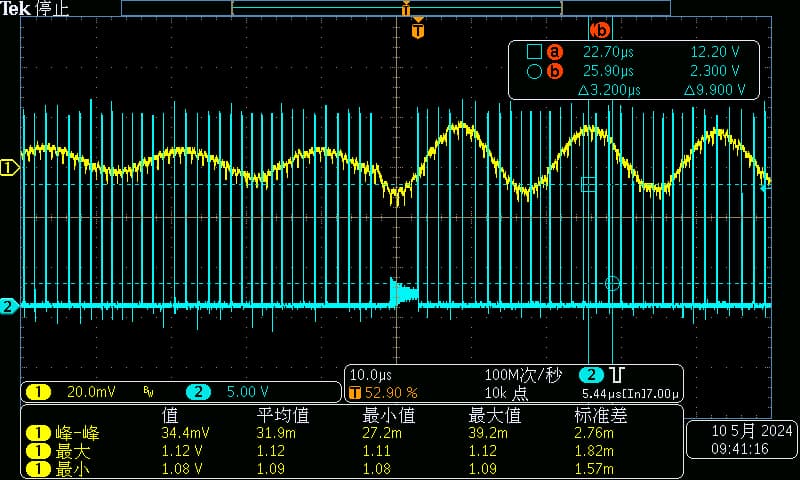This screenshot has height=480, width=800.
Task: Click the orange trigger position T marker
Action: [x=418, y=31]
